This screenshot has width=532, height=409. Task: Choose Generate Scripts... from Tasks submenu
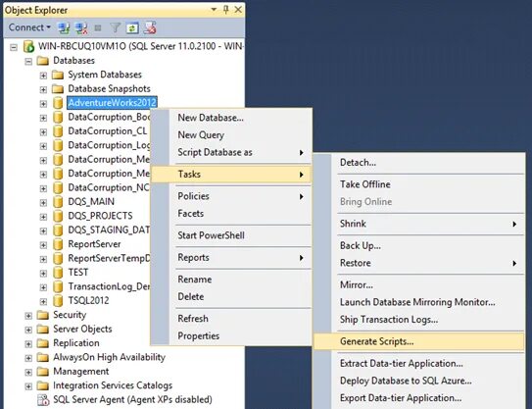[x=418, y=341]
